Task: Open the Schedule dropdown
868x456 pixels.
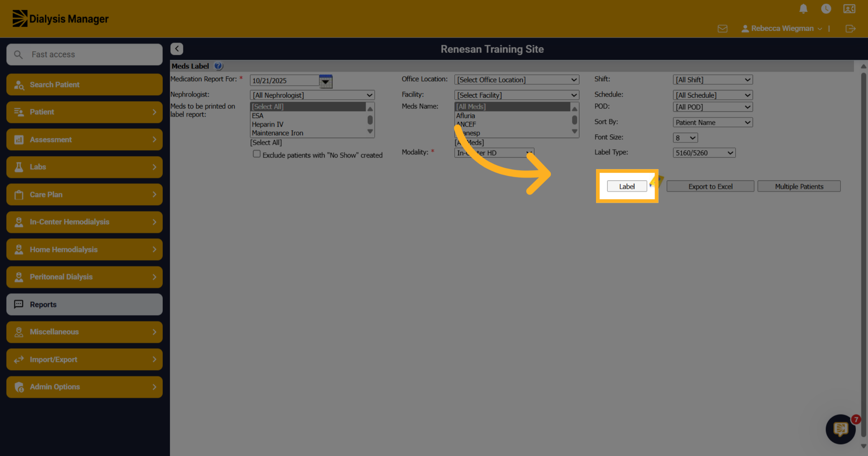Action: tap(712, 95)
